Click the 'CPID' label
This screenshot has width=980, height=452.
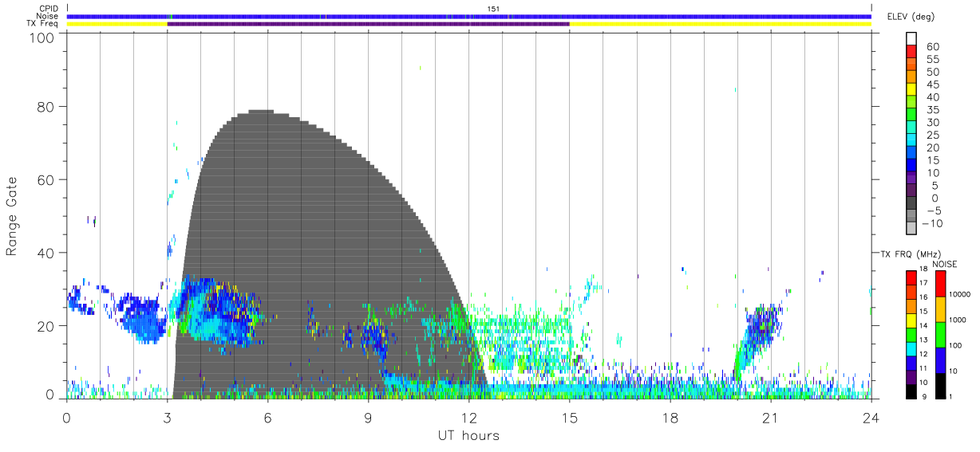[49, 9]
